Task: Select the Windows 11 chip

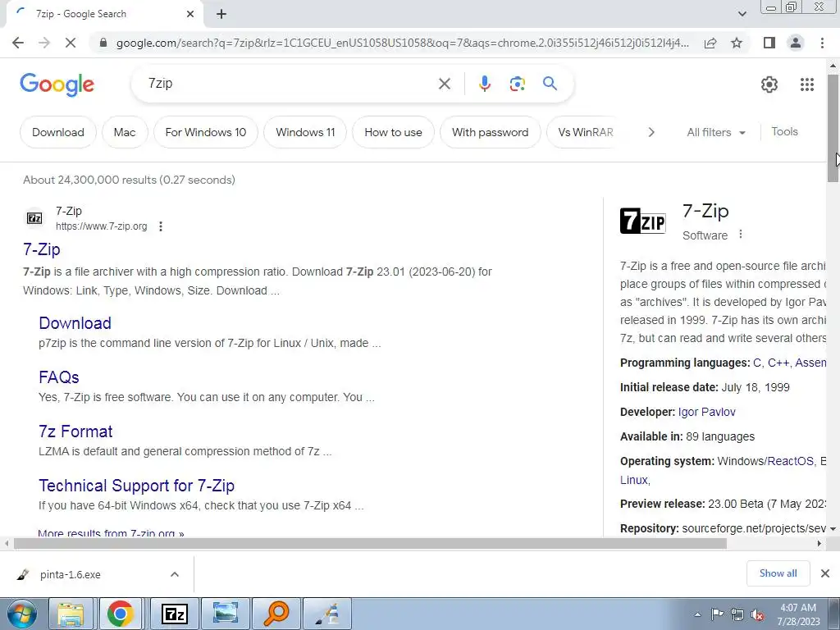Action: (x=305, y=132)
